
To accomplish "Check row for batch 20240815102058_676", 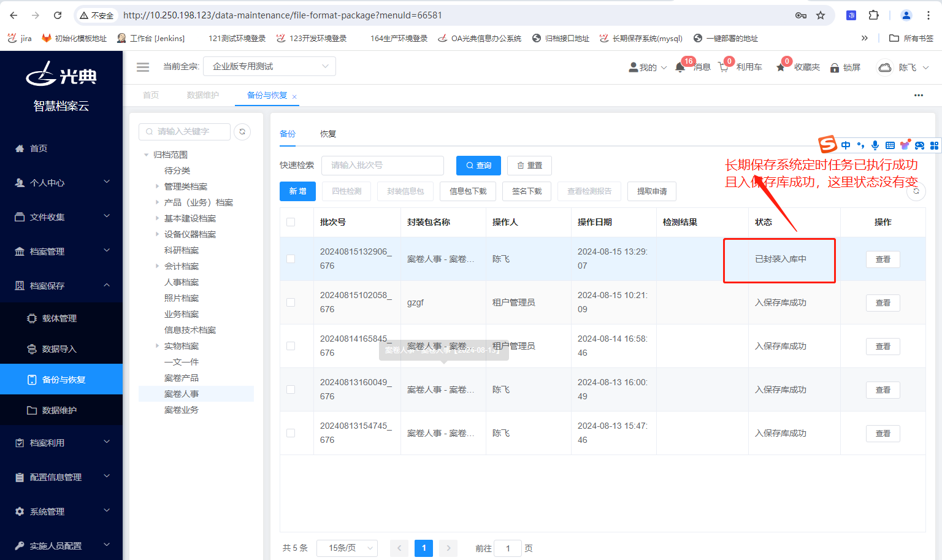I will [x=291, y=302].
